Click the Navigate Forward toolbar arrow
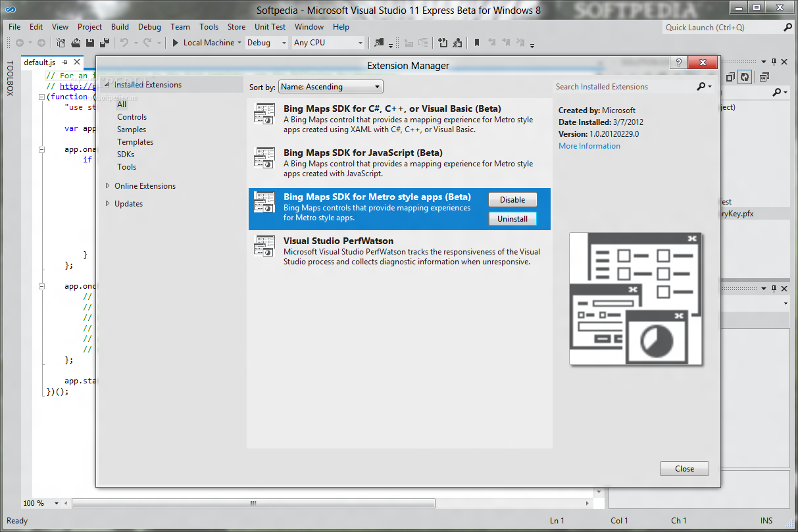The width and height of the screenshot is (798, 532). [x=41, y=43]
